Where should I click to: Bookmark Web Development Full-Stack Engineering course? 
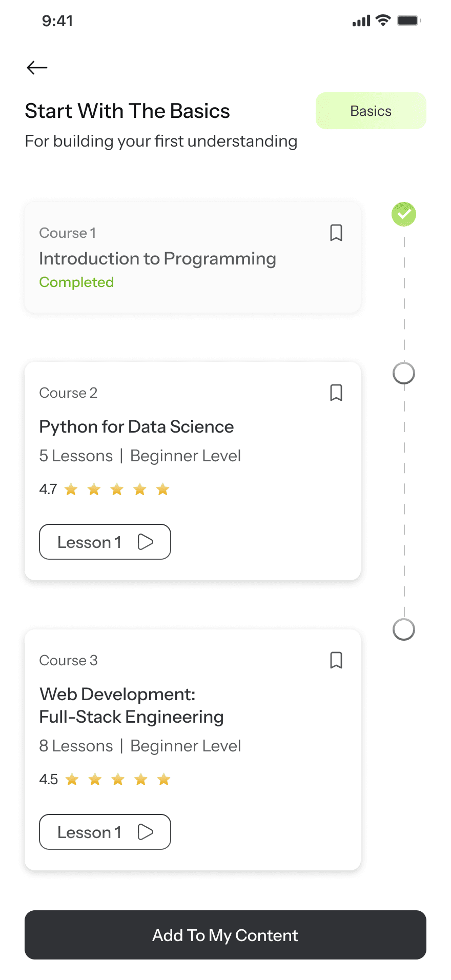[x=336, y=660]
